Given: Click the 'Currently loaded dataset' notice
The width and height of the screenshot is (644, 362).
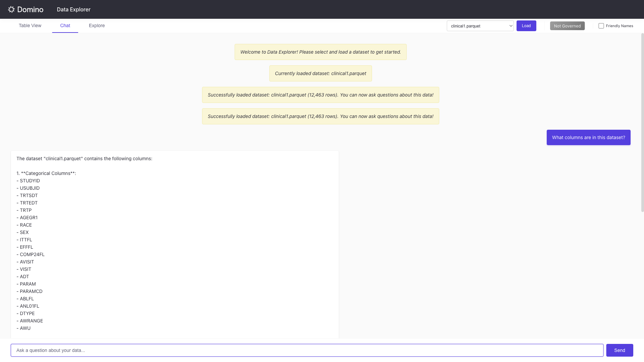Looking at the screenshot, I should click(x=320, y=73).
